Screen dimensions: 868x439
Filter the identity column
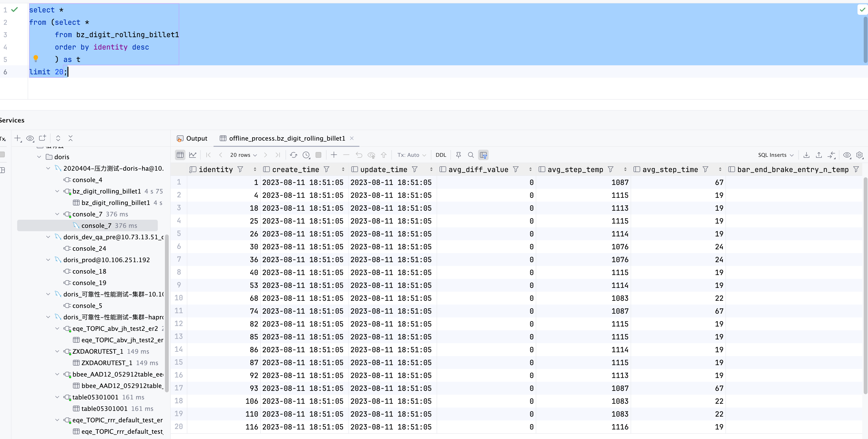(240, 169)
